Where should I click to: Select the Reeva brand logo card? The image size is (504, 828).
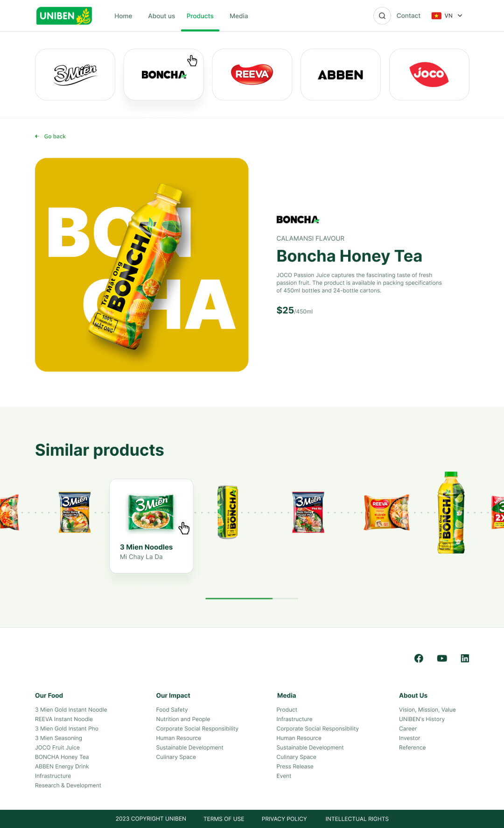tap(252, 74)
